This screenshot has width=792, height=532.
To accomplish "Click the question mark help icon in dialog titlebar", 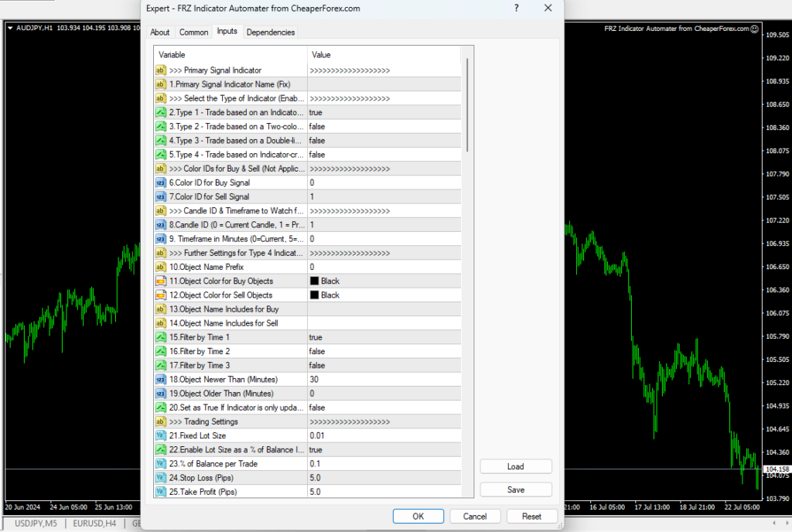I will [x=516, y=9].
